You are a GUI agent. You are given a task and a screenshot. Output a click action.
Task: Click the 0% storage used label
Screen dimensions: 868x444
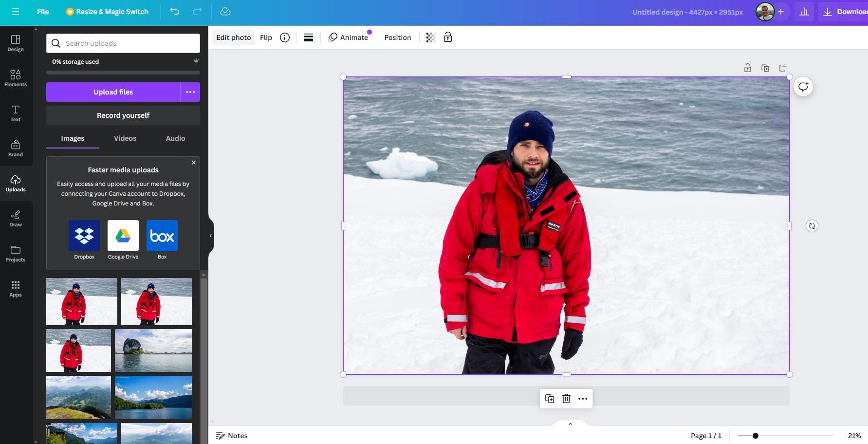75,62
